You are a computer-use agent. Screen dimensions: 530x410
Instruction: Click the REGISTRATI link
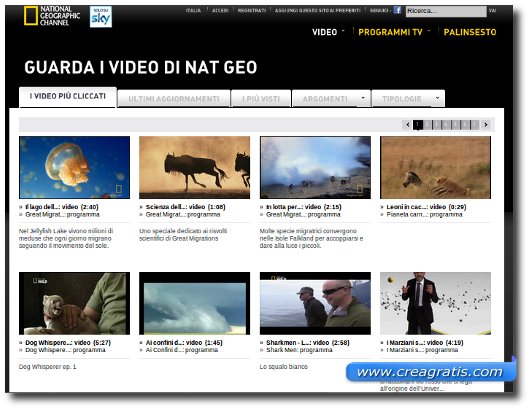pos(252,10)
